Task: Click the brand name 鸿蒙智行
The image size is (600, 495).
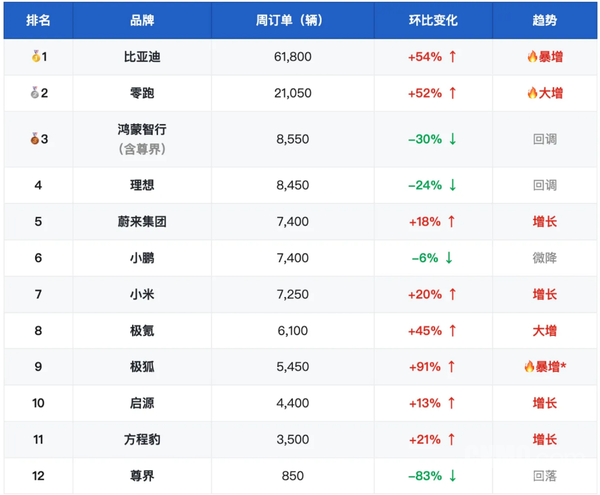Action: (142, 129)
